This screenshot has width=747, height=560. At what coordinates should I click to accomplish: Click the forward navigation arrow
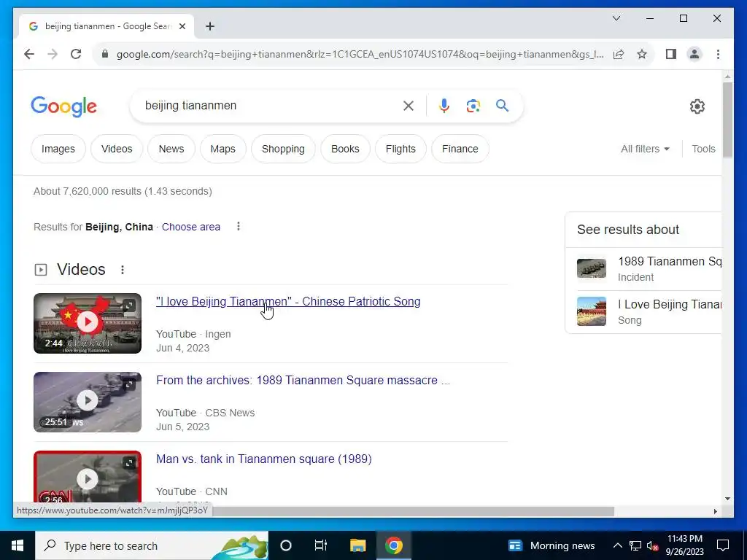click(x=53, y=54)
